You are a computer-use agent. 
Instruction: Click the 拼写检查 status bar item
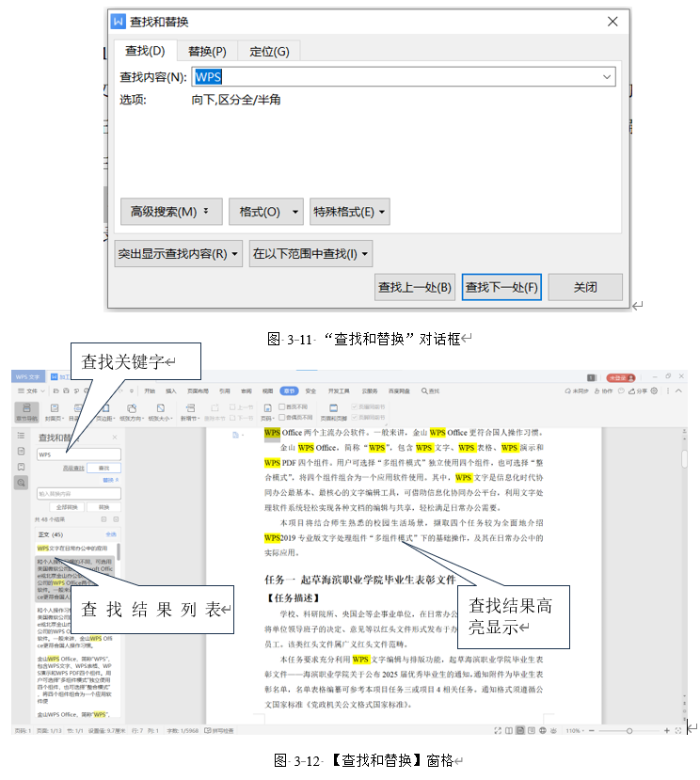click(x=219, y=731)
